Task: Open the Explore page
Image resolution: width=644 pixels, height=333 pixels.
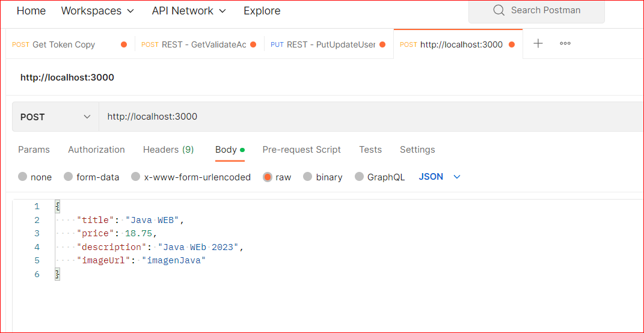Action: pos(262,11)
